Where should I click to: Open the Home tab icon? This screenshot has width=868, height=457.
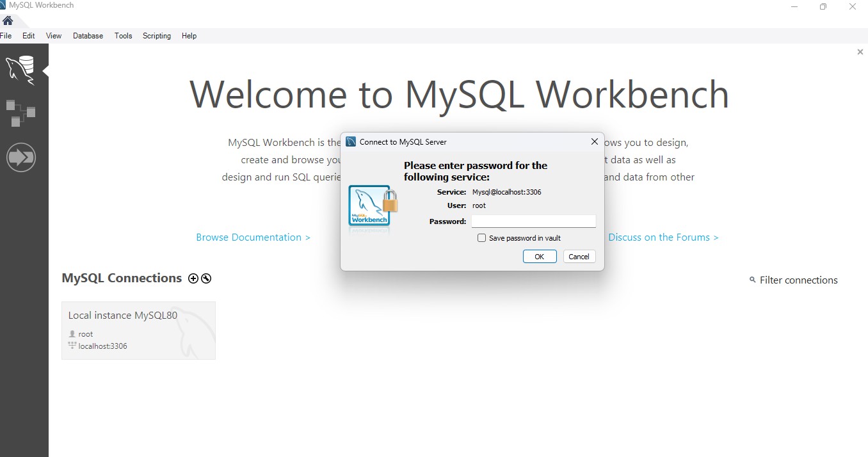coord(8,20)
